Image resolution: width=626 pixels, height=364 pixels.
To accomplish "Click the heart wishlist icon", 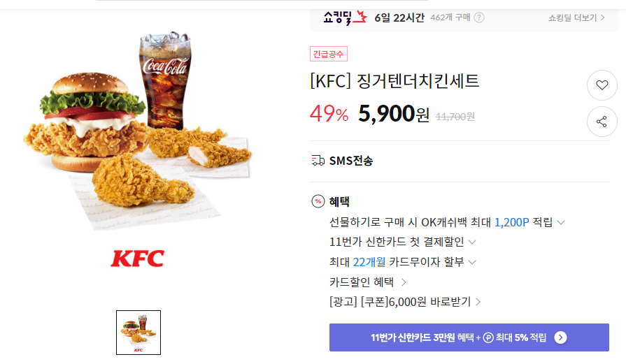I will pyautogui.click(x=602, y=85).
